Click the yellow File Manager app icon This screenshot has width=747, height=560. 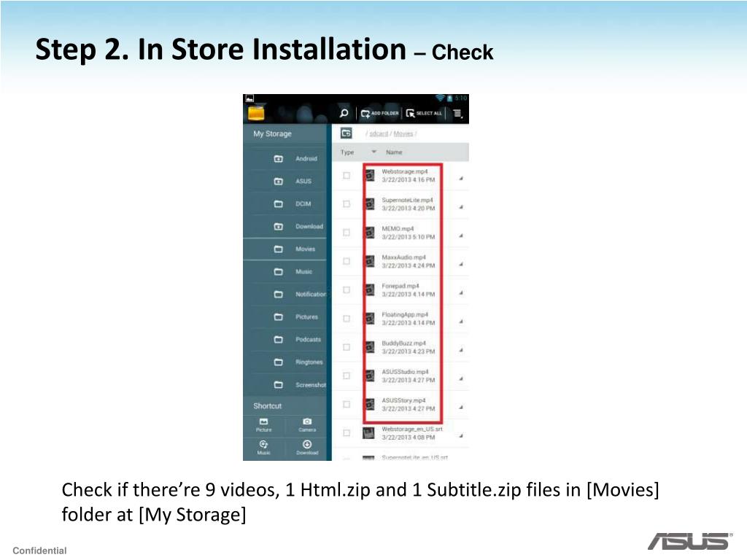[256, 114]
